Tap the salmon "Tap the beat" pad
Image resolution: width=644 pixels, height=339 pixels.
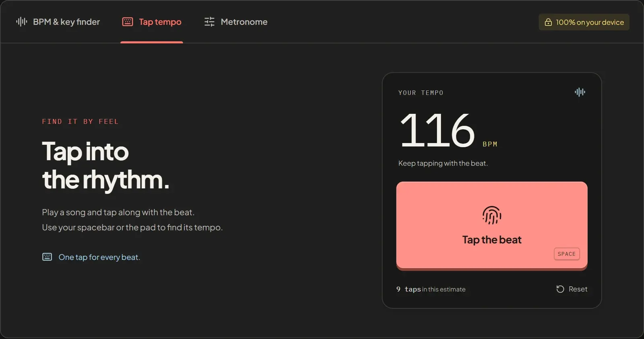point(492,225)
